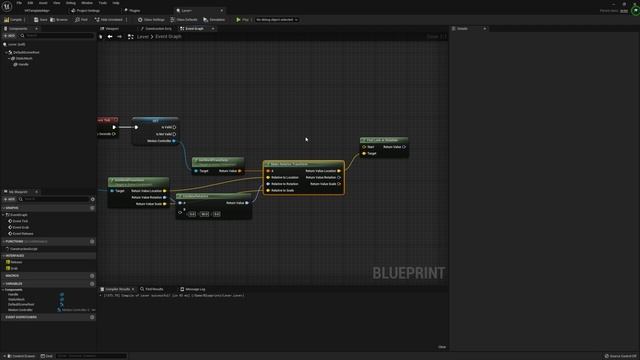Open Class Settings
Image resolution: width=640 pixels, height=360 pixels.
click(151, 20)
